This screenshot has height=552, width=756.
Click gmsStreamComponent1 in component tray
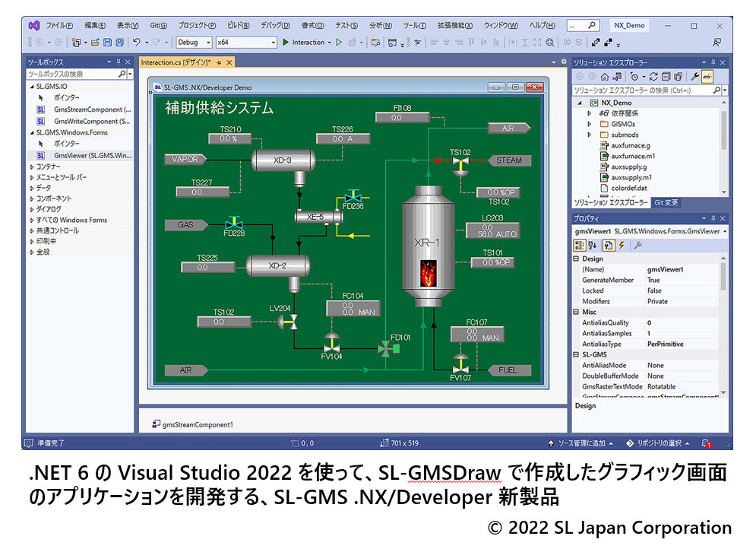pos(193,424)
